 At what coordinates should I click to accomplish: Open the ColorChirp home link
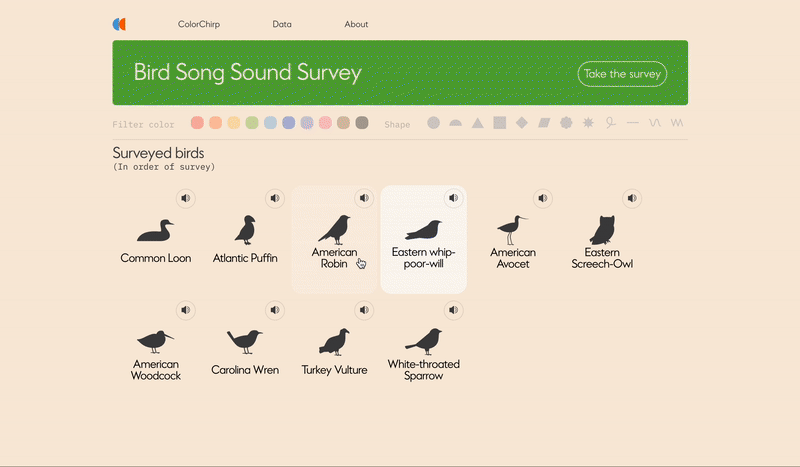click(x=199, y=24)
